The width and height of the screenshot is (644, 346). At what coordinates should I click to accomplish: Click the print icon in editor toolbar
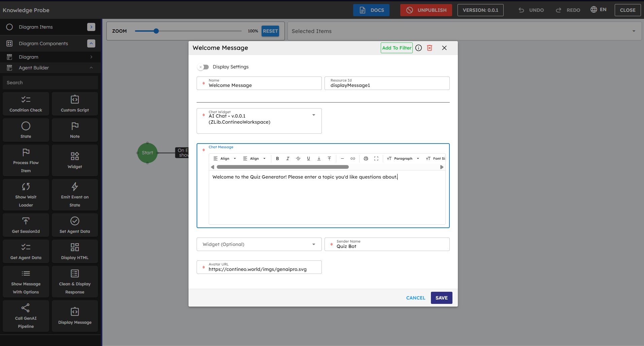(366, 158)
